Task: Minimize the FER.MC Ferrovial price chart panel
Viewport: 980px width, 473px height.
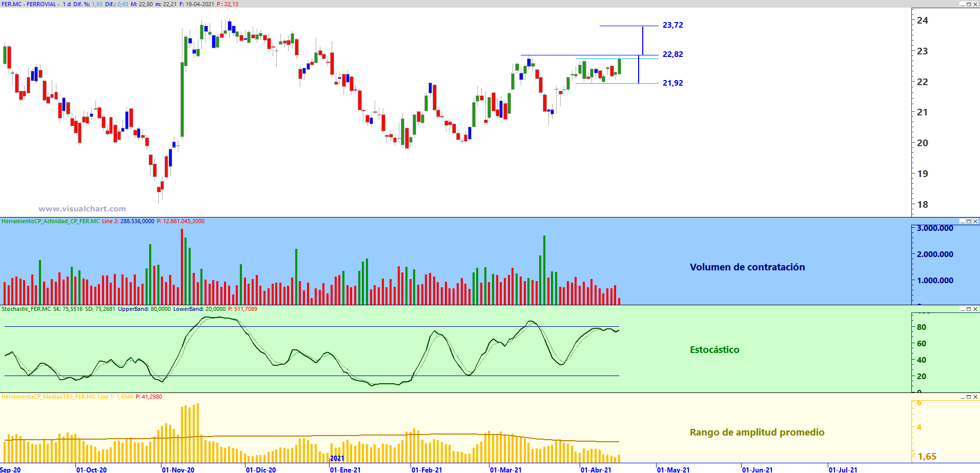Action: (962, 4)
